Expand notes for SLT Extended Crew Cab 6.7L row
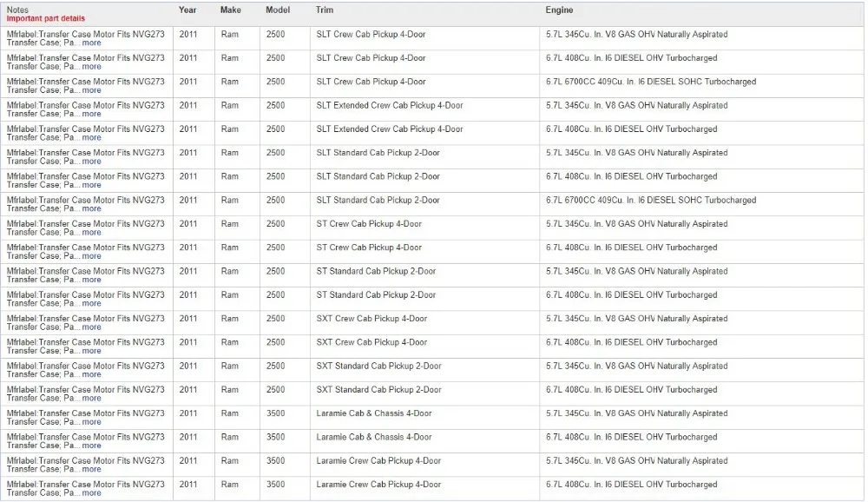 pyautogui.click(x=91, y=137)
